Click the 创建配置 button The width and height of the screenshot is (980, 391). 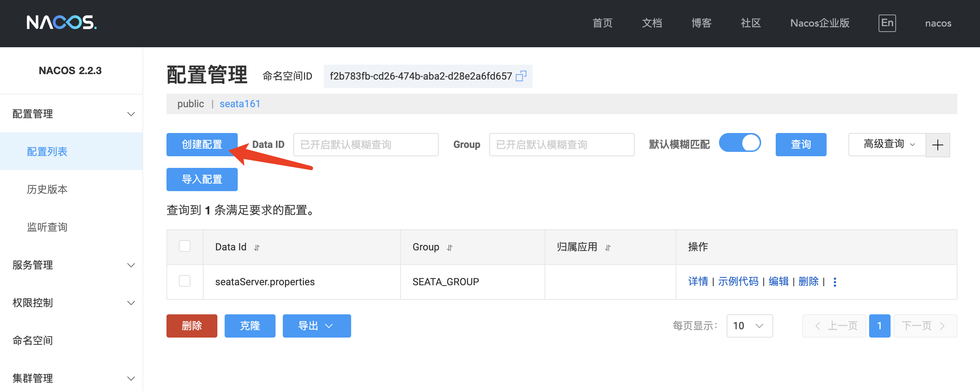pos(202,145)
